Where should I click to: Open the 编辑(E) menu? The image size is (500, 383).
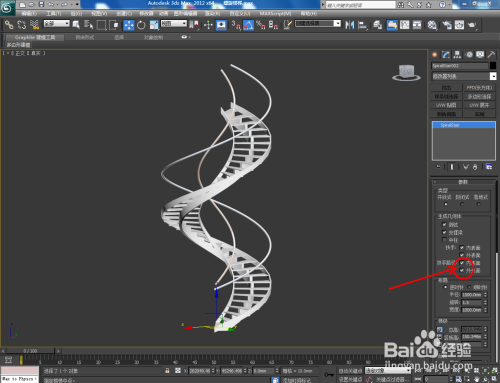coord(29,13)
